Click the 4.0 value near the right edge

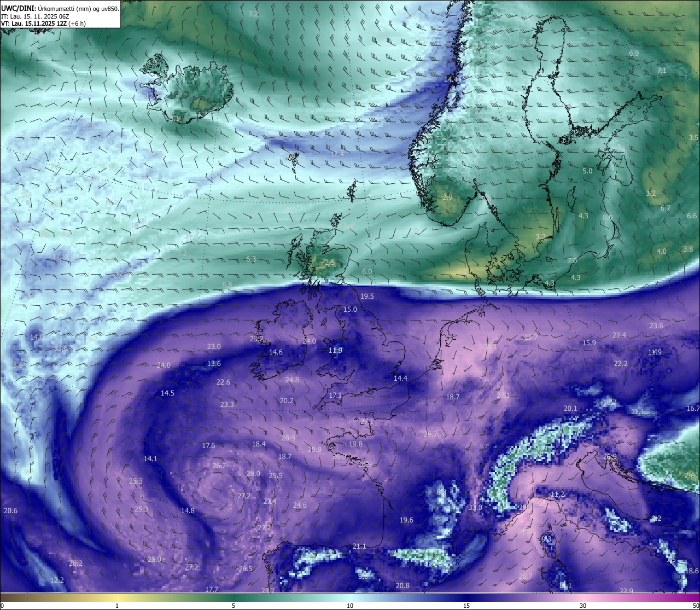pos(662,251)
